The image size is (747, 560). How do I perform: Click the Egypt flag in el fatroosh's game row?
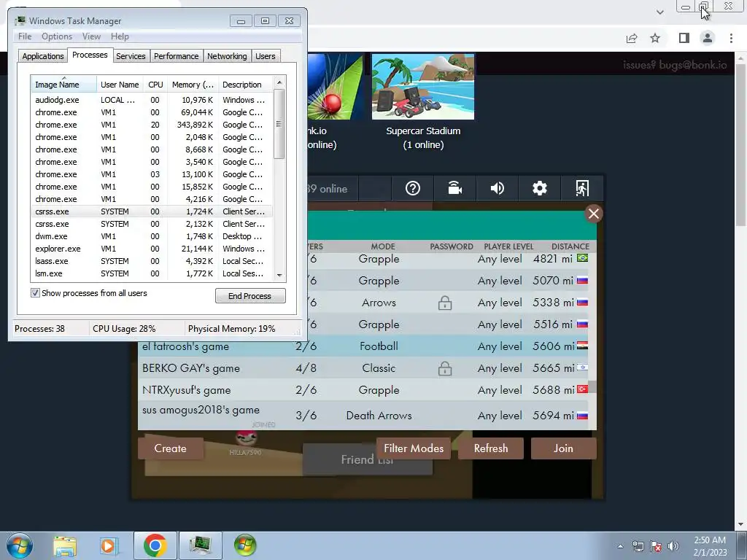[x=582, y=346]
